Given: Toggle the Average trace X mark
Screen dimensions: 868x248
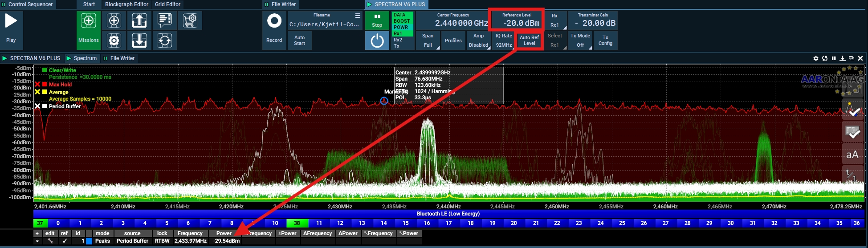Looking at the screenshot, I should [37, 92].
